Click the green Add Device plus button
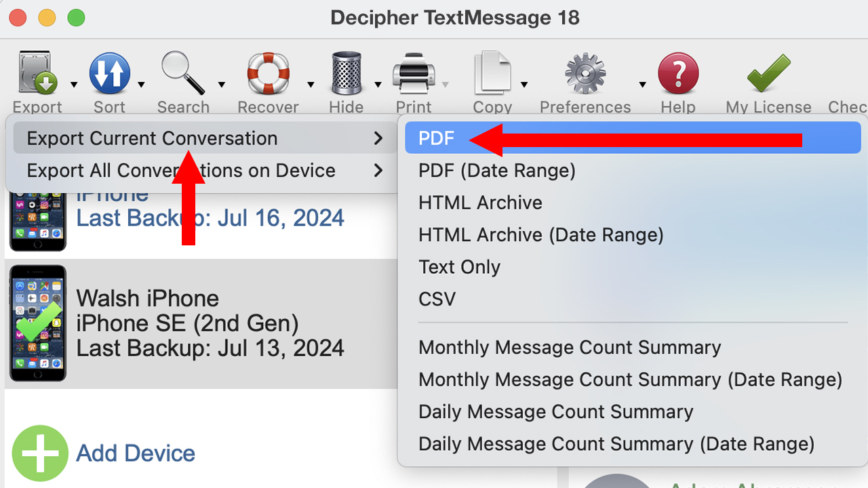Image resolution: width=868 pixels, height=488 pixels. coord(40,453)
